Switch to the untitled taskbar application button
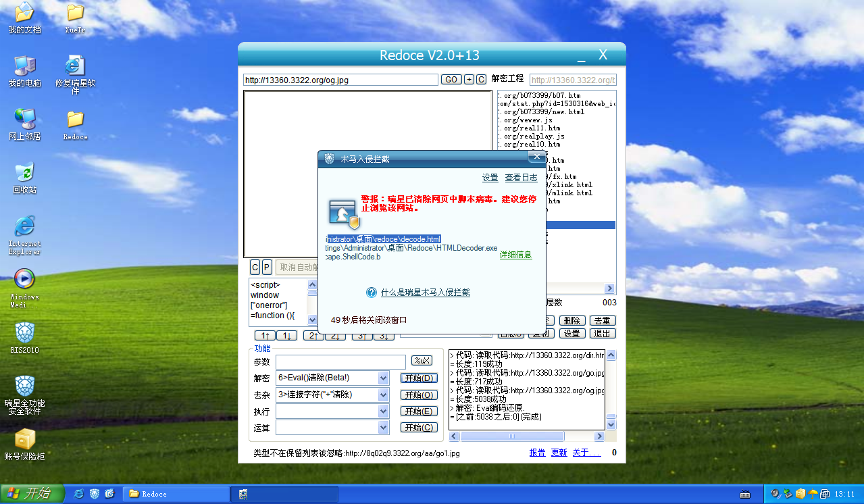 pyautogui.click(x=284, y=494)
